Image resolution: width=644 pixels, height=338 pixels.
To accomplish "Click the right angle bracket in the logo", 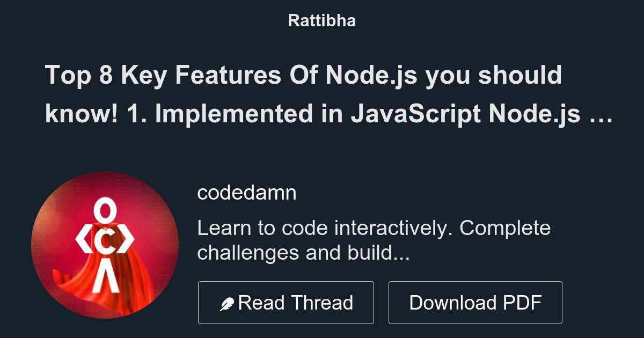I will [x=126, y=243].
